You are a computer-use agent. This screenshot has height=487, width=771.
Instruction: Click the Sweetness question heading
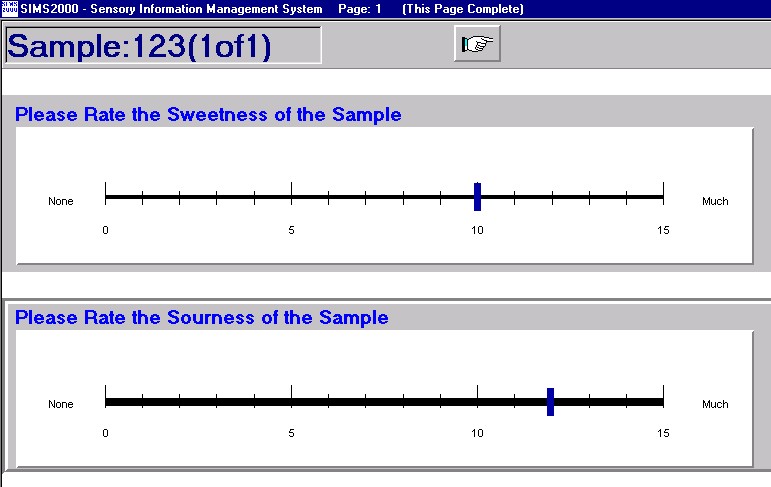208,114
